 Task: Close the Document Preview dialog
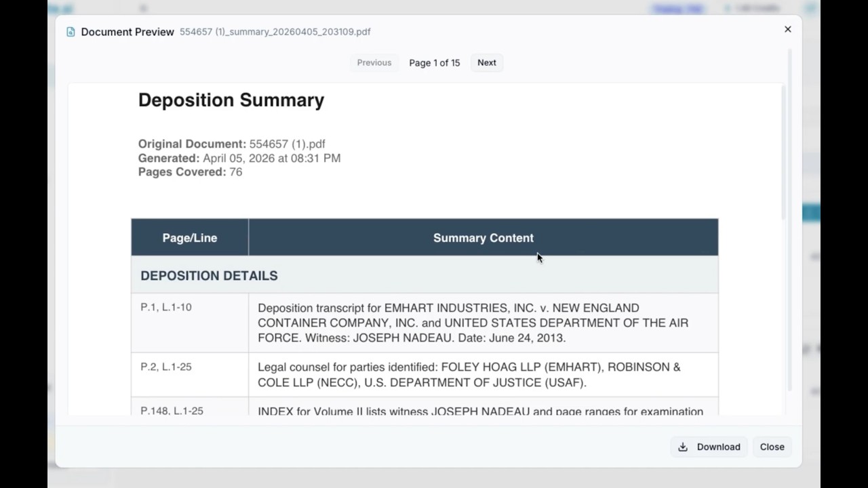(x=772, y=447)
